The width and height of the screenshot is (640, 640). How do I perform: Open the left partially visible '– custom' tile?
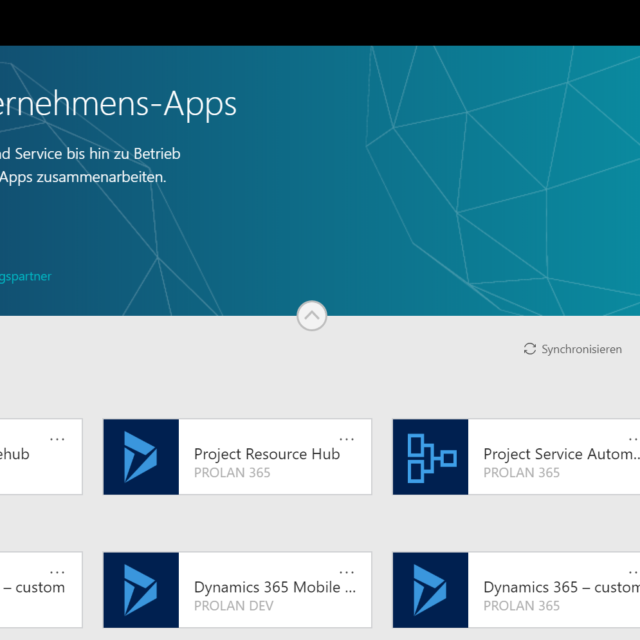point(41,590)
